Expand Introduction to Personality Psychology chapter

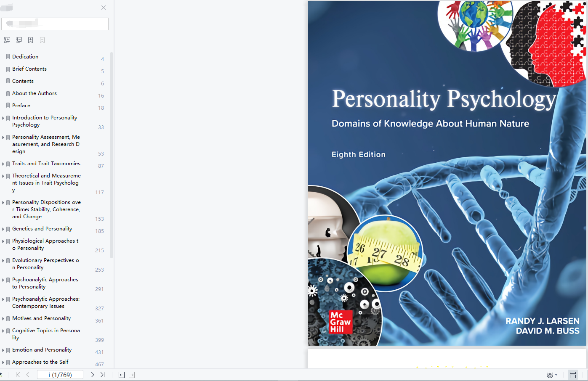click(3, 118)
